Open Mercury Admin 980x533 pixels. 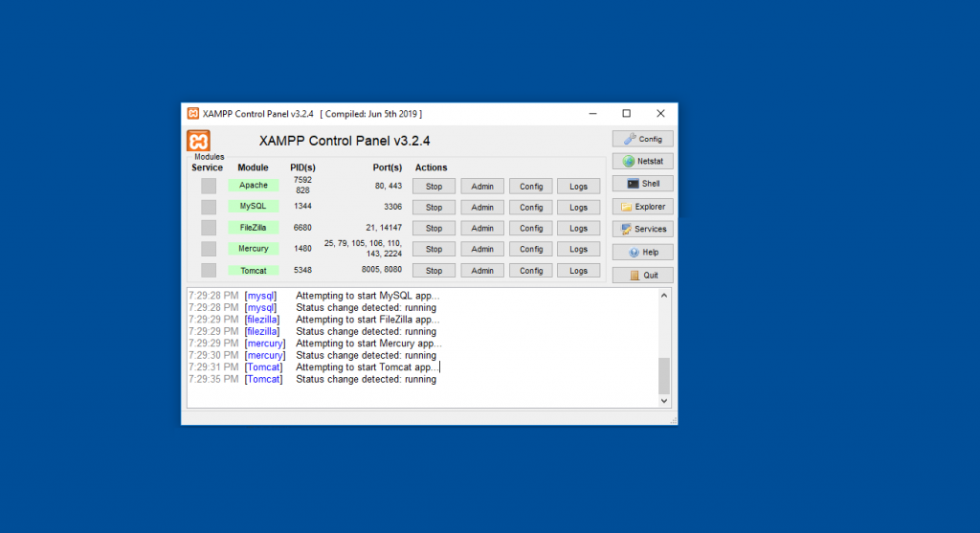482,249
